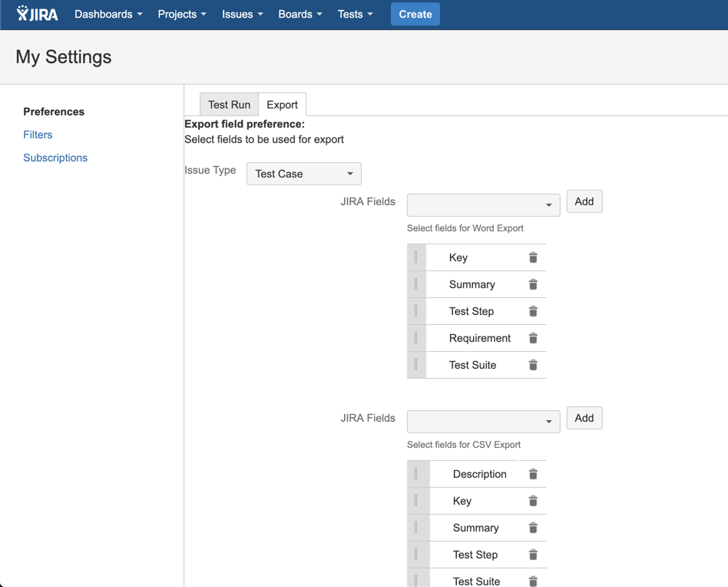Click drag handle of CSV Export Test Step
The image size is (728, 587).
click(418, 555)
